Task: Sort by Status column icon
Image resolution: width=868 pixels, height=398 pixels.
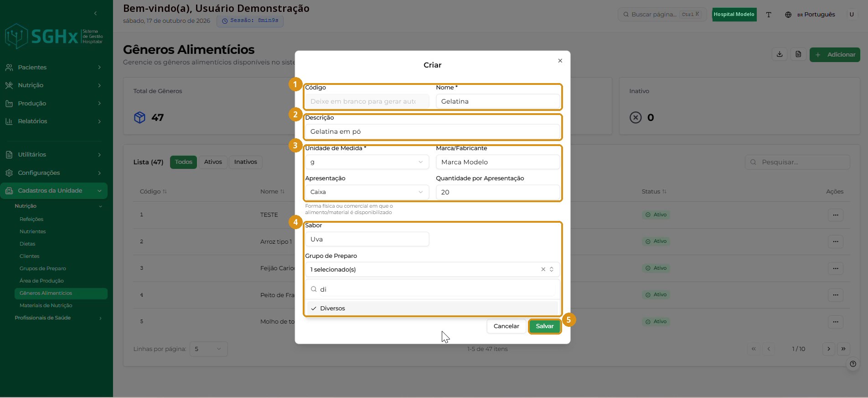Action: 664,192
